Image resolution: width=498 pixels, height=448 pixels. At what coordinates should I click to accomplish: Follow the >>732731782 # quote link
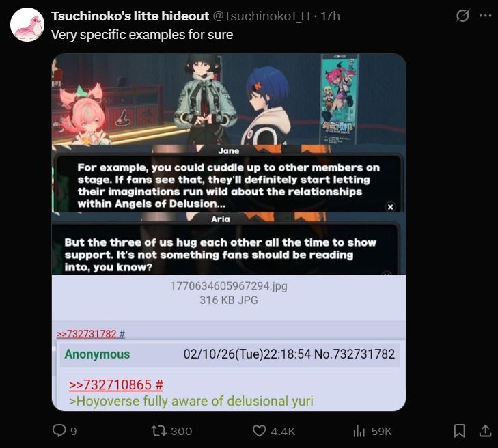point(91,334)
